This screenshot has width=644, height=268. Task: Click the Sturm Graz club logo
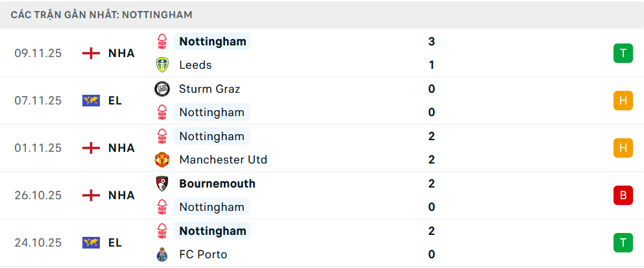pyautogui.click(x=162, y=89)
